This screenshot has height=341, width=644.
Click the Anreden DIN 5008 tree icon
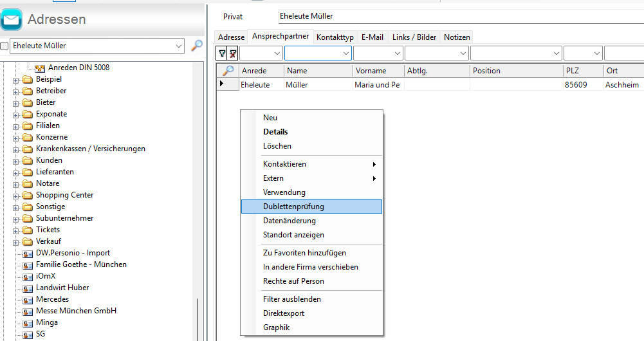pyautogui.click(x=39, y=68)
